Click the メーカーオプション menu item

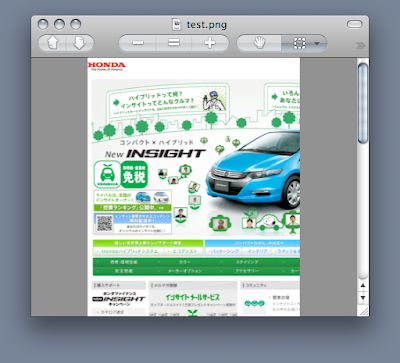tap(185, 271)
